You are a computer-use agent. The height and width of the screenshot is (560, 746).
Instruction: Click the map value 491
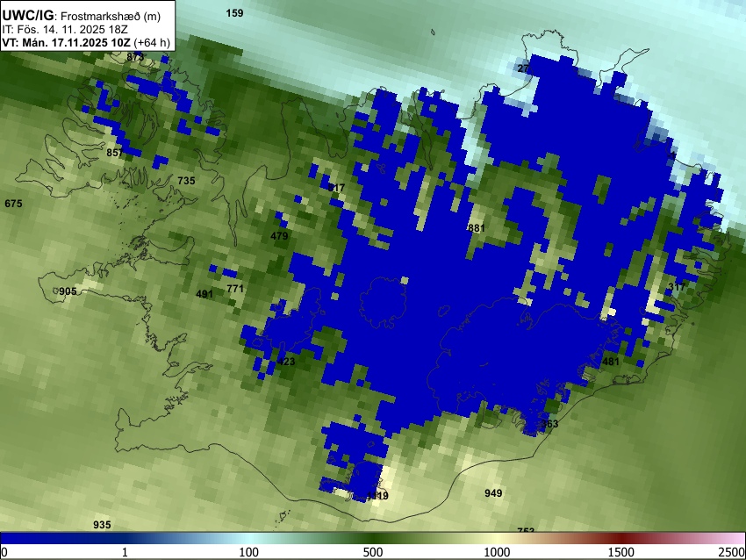[x=204, y=294]
